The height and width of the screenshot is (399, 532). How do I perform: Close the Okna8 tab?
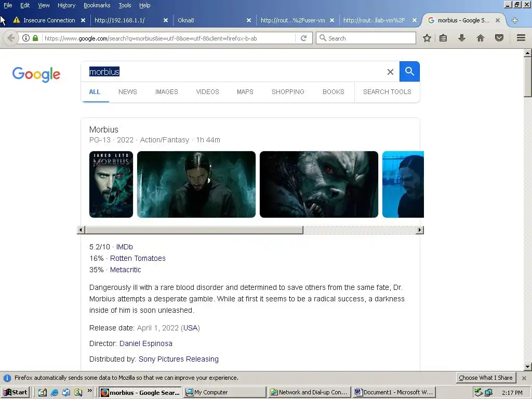pyautogui.click(x=249, y=20)
